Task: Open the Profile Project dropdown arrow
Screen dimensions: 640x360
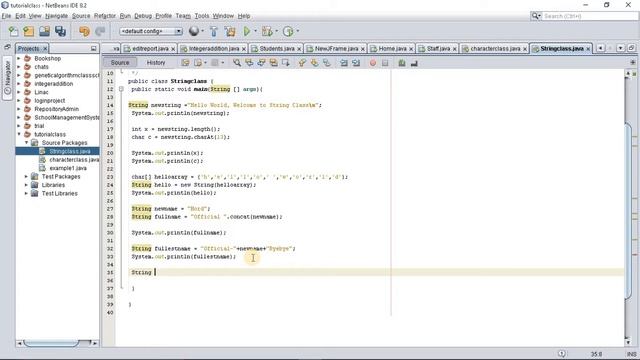Action: 298,31
